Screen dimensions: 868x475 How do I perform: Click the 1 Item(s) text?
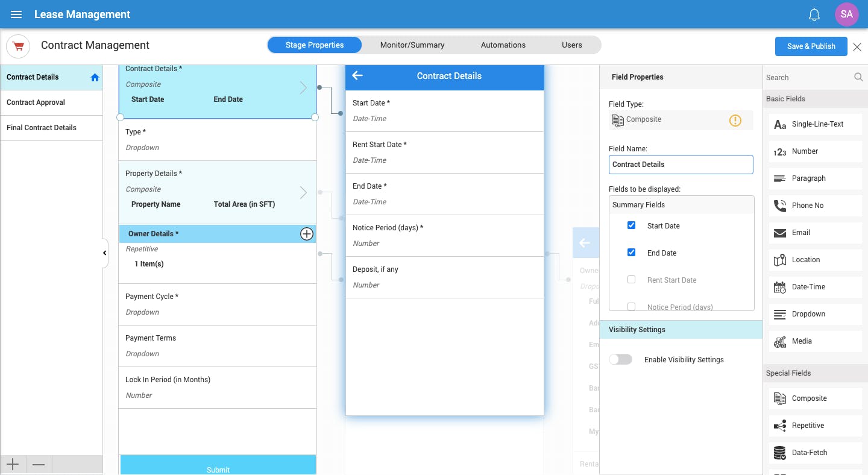click(x=149, y=264)
